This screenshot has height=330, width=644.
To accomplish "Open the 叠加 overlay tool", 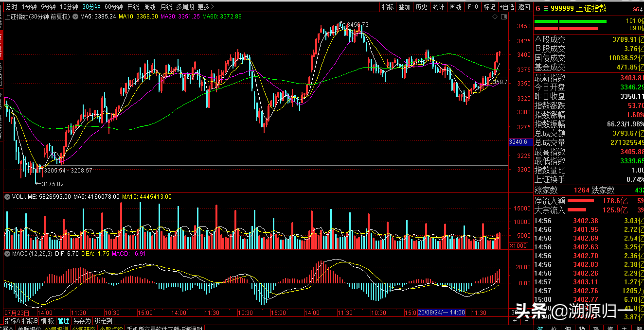I will click(405, 7).
